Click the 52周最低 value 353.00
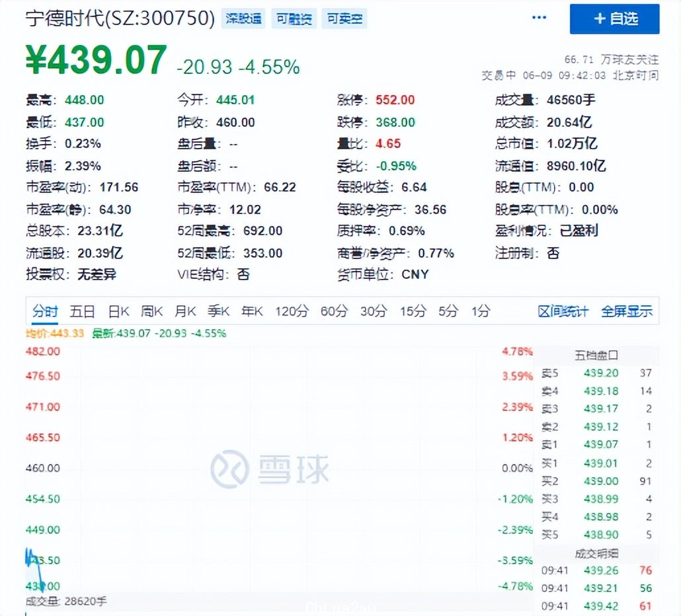The image size is (681, 616). (x=262, y=253)
